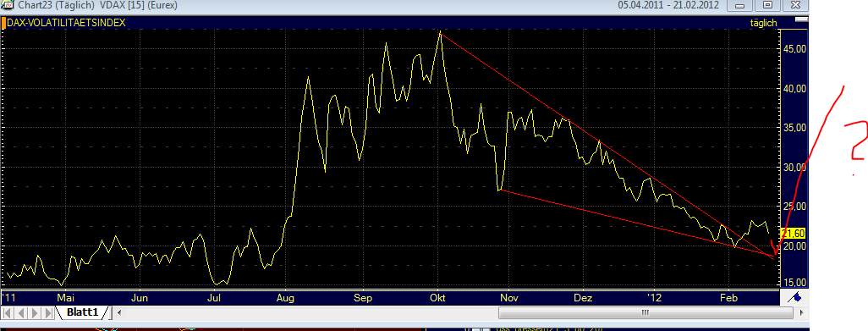
Task: Select the Blatt1 sheet tab
Action: point(82,312)
